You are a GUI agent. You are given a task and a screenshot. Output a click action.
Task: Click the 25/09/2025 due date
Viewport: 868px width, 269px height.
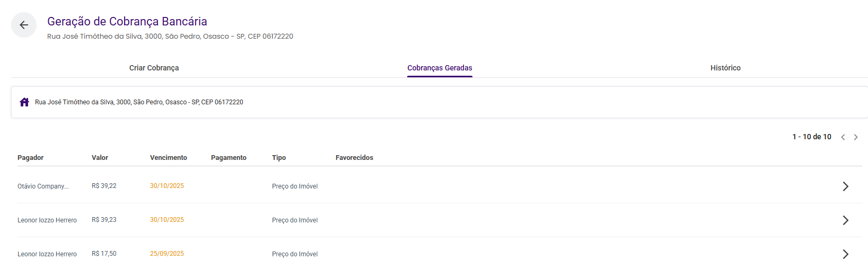(167, 254)
